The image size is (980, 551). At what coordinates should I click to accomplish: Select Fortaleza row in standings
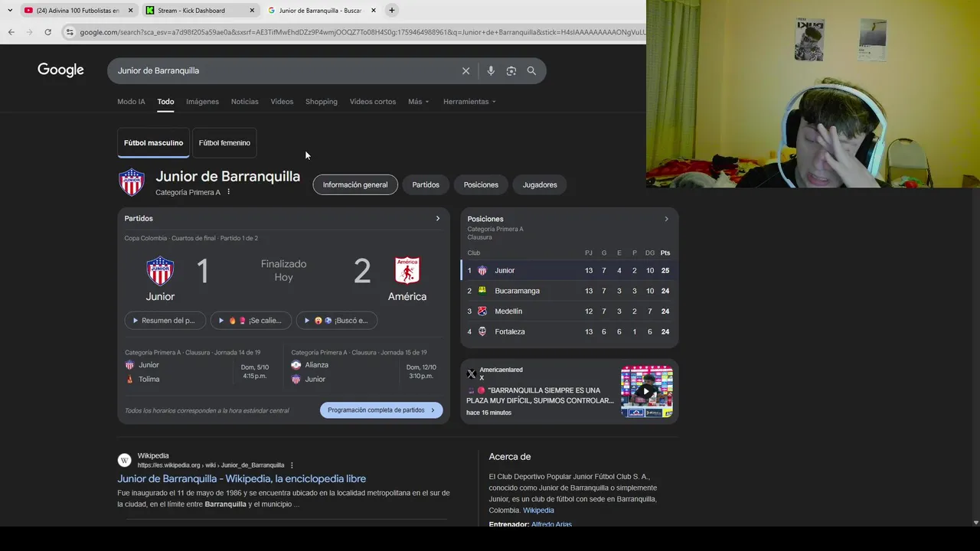[569, 331]
